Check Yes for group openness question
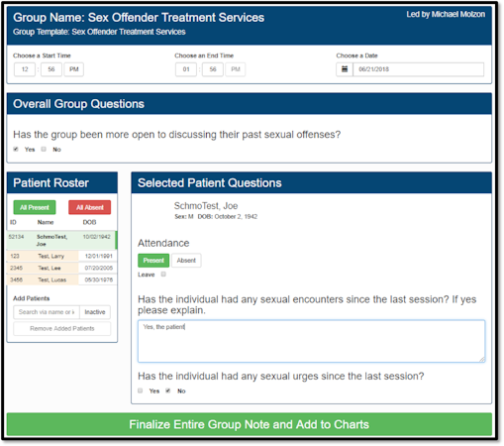Image resolution: width=504 pixels, height=446 pixels. 16,149
